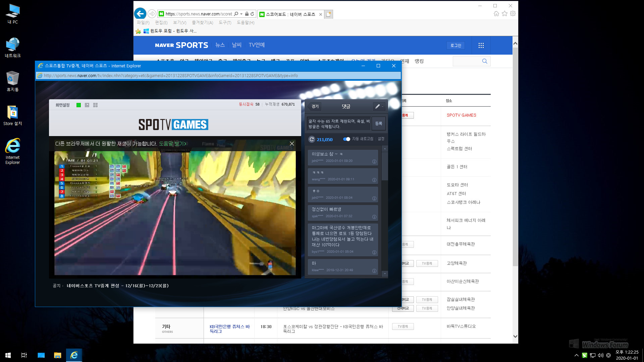Image resolution: width=644 pixels, height=362 pixels.
Task: Click main page scrollbar down arrow
Action: tap(515, 336)
